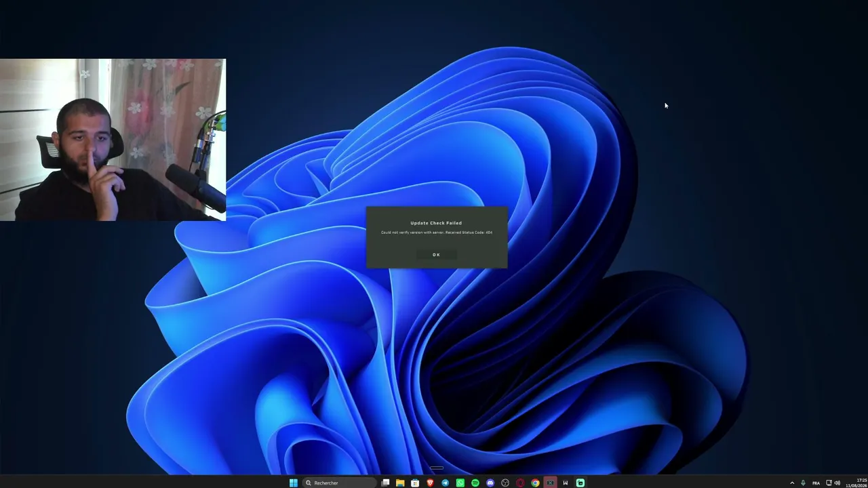
Task: Expand the hidden system tray icons
Action: coord(792,483)
